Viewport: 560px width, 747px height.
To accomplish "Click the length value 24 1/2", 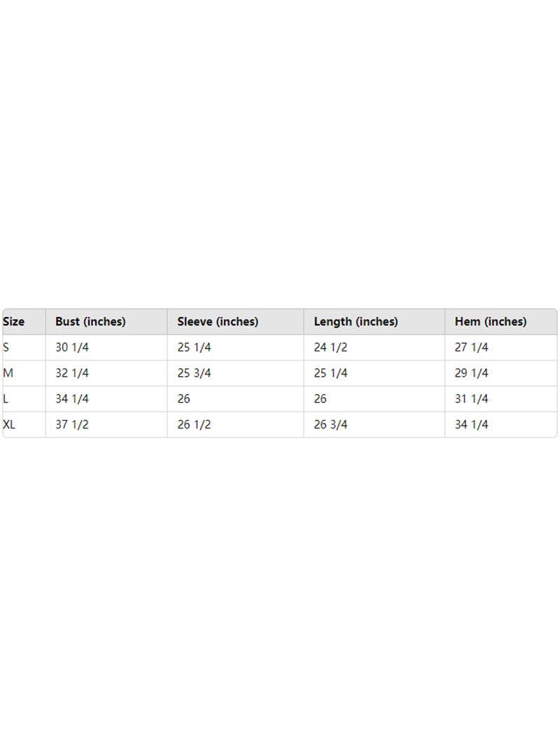I will (x=330, y=347).
